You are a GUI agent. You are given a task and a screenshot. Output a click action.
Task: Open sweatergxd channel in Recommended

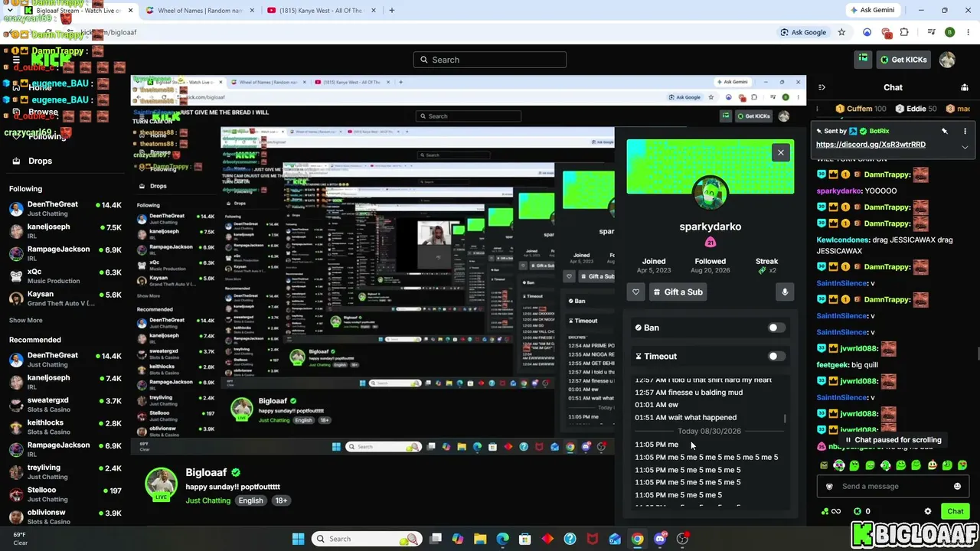65,404
